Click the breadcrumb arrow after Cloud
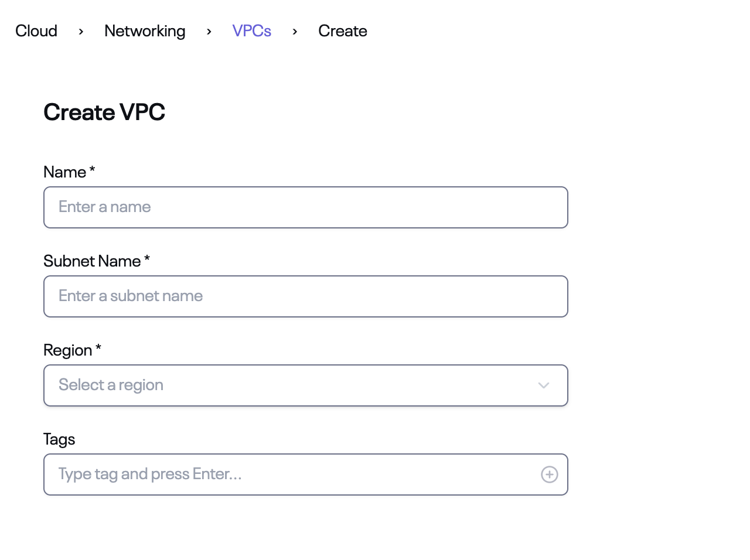 (x=80, y=32)
